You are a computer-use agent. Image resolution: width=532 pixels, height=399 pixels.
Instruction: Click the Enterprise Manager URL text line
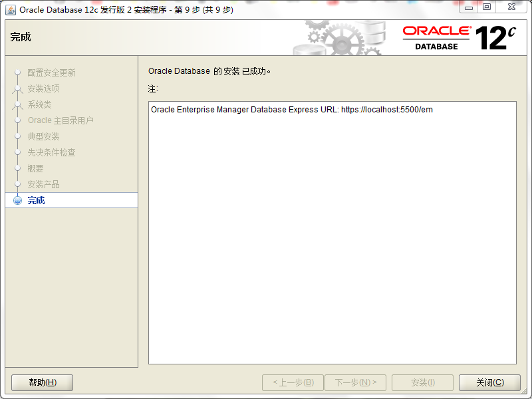tap(292, 110)
